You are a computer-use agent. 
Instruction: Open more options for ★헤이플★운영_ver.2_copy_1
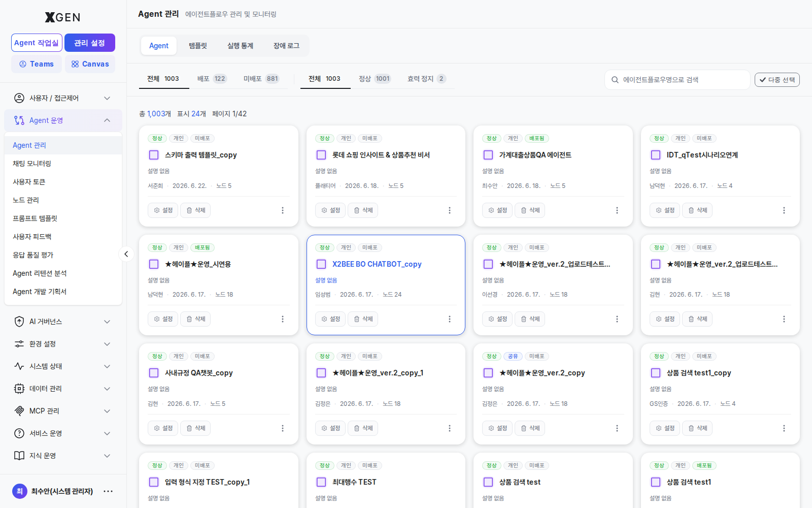point(450,428)
